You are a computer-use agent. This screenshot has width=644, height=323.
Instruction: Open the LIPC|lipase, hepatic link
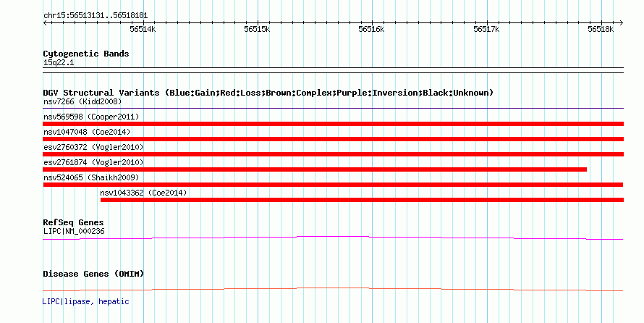coord(86,301)
